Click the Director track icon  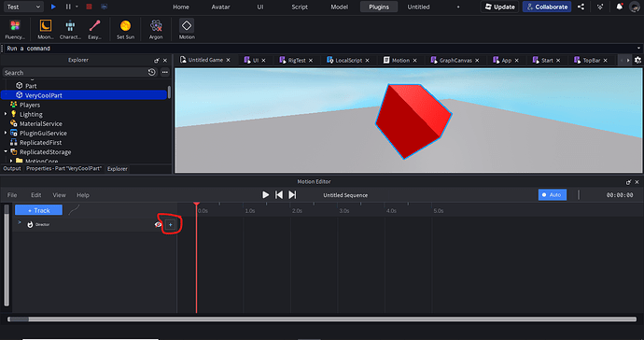tap(30, 224)
